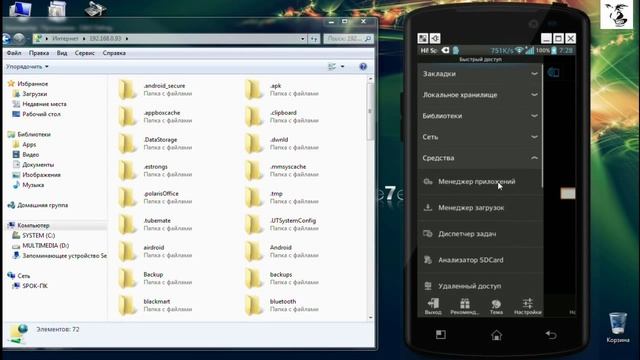The width and height of the screenshot is (640, 360).
Task: Open the .tubemate folder
Action: (156, 224)
